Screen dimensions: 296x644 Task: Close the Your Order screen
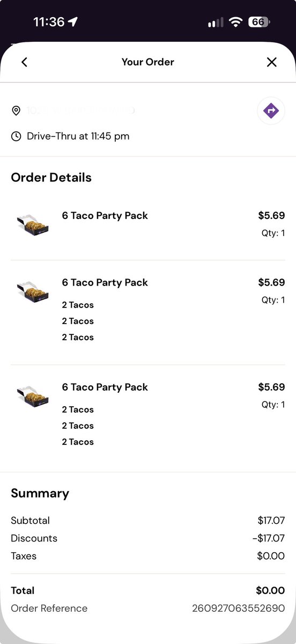click(272, 62)
